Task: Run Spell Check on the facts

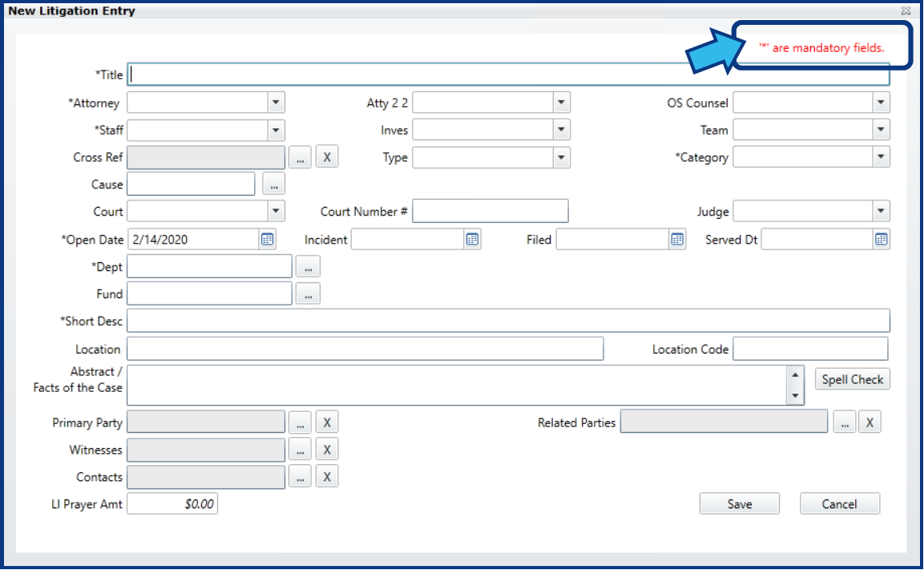Action: 852,378
